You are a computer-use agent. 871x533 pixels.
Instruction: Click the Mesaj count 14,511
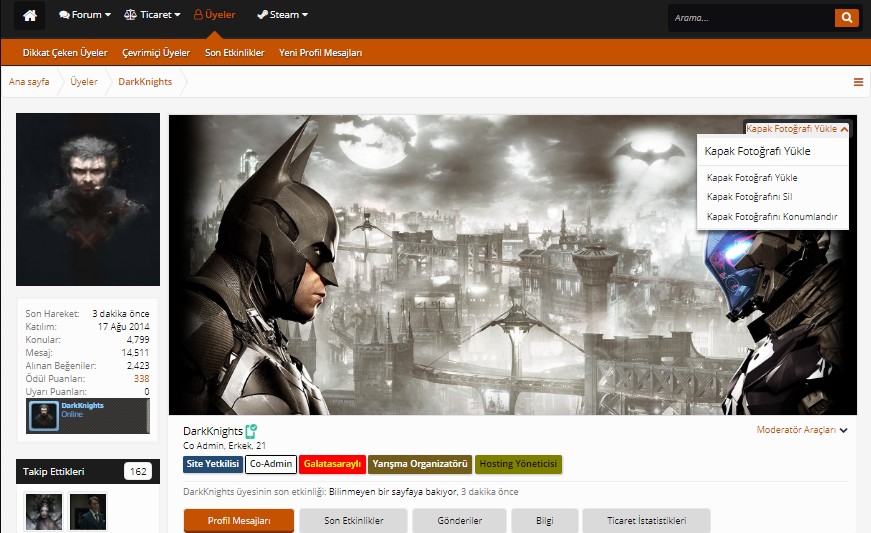coord(135,353)
